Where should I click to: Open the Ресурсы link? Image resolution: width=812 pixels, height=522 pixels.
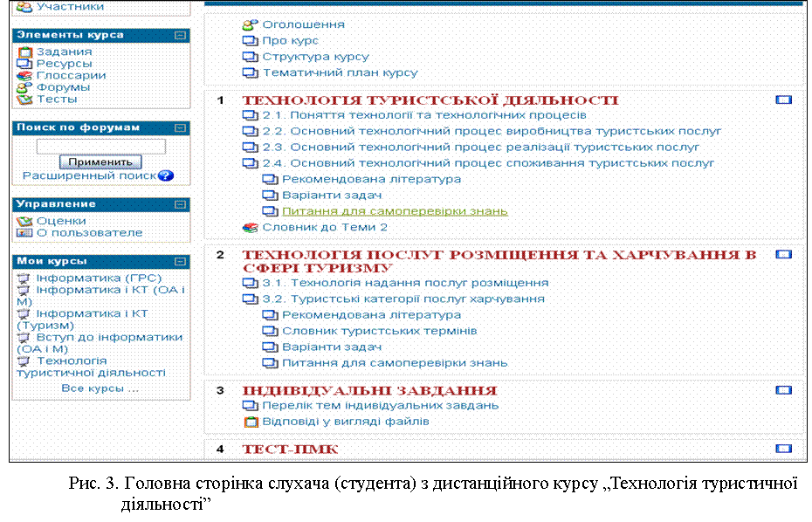[x=65, y=64]
